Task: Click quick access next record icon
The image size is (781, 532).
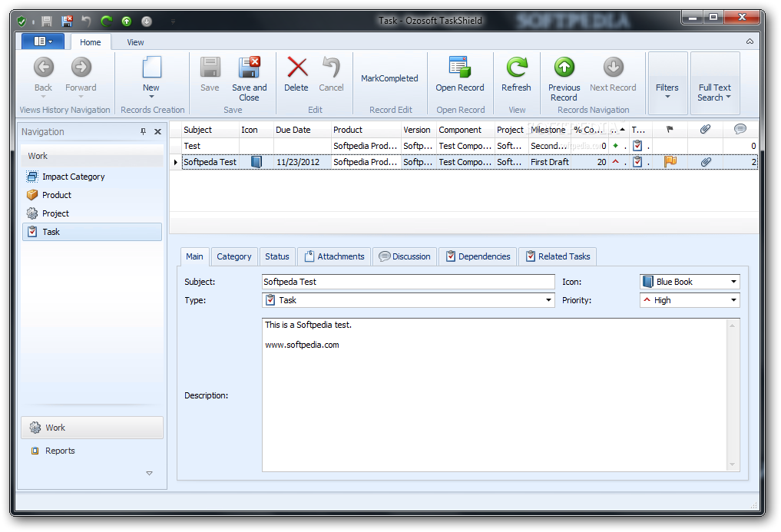Action: [146, 21]
